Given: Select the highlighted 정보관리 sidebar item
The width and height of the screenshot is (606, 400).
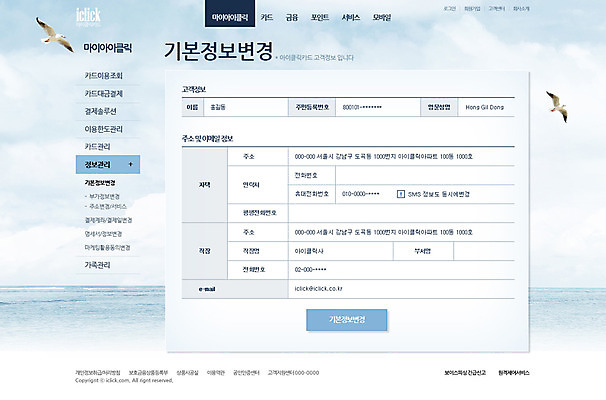Looking at the screenshot, I should (108, 165).
